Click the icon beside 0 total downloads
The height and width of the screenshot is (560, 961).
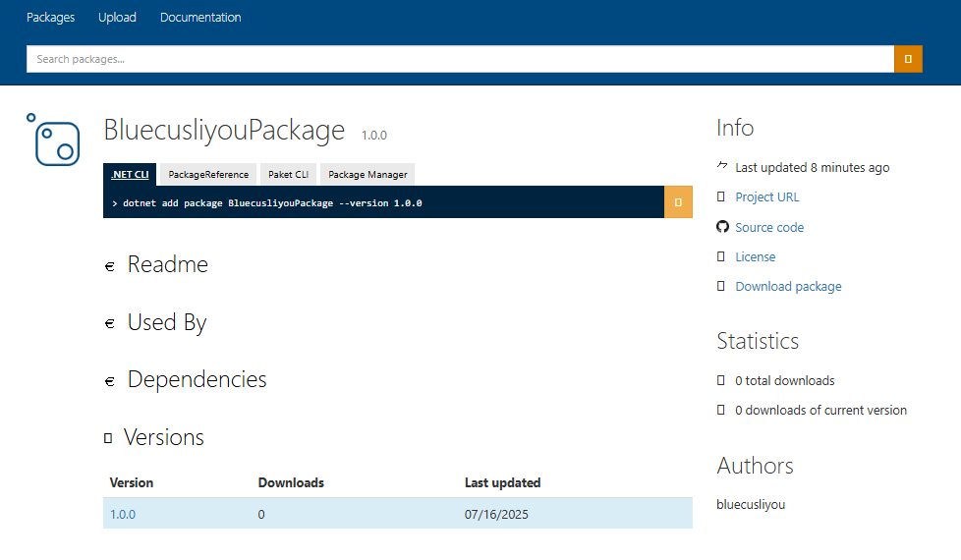(x=721, y=380)
